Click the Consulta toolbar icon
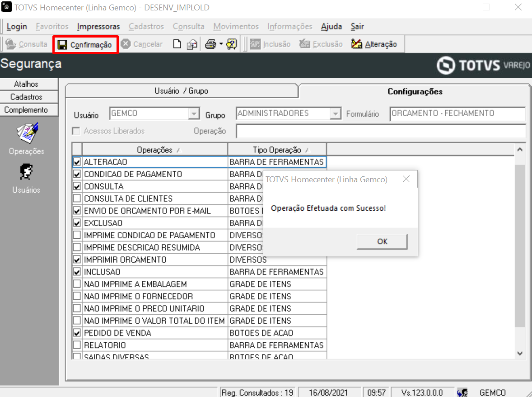532x397 pixels. (x=26, y=44)
